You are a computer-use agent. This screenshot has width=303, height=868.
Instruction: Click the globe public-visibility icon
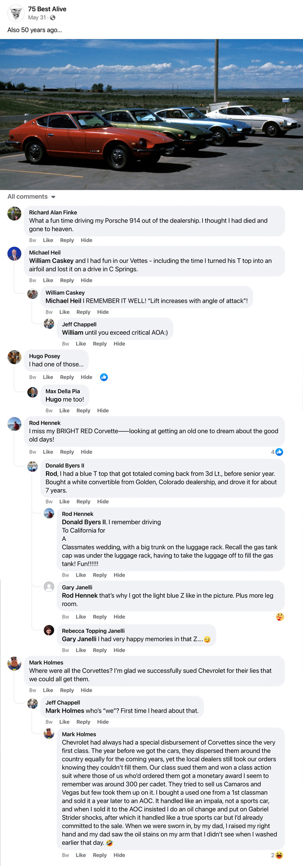(53, 18)
